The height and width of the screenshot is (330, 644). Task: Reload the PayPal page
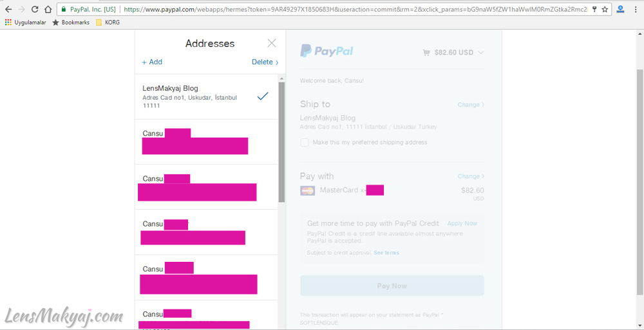(35, 9)
